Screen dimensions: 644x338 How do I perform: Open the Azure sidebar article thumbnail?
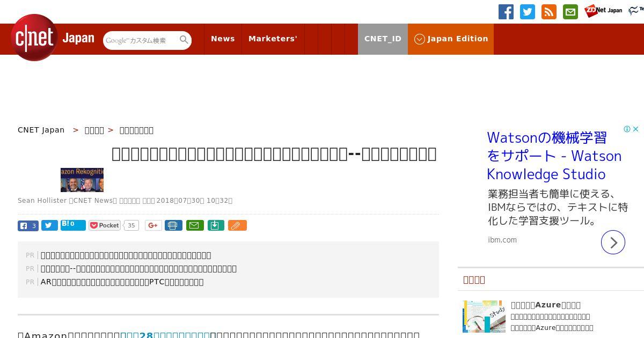484,317
